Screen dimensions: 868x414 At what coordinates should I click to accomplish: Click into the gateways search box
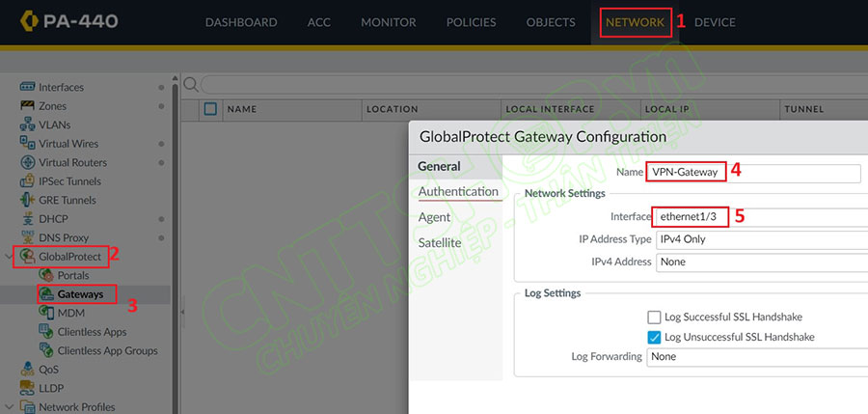pyautogui.click(x=534, y=85)
